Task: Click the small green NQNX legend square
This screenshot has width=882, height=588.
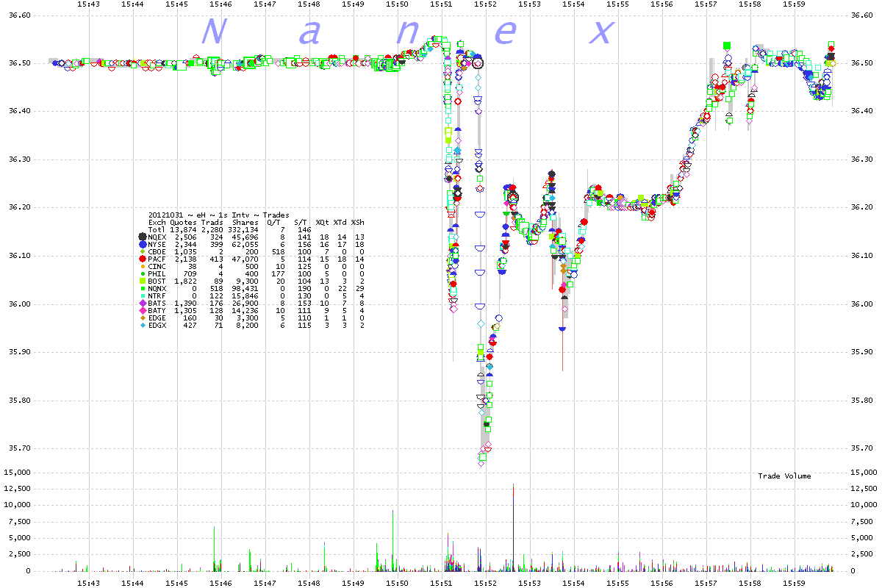Action: 142,288
